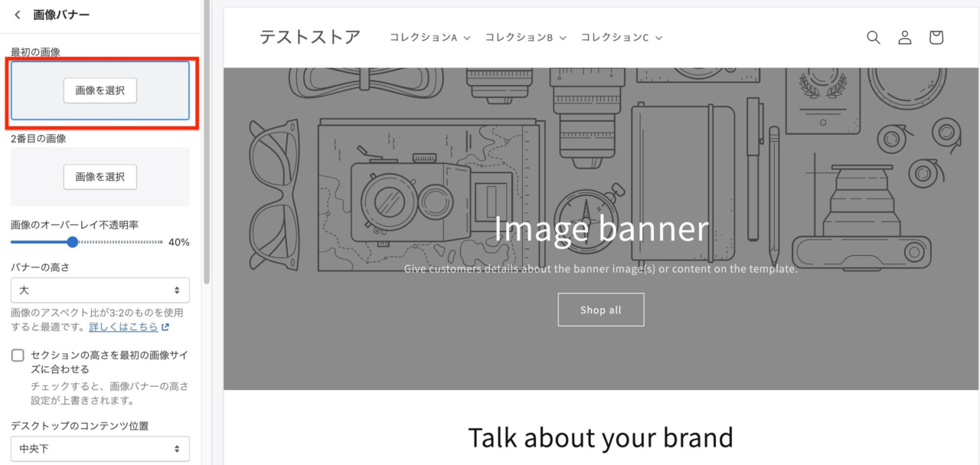This screenshot has height=465, width=980.
Task: Open デスクトップのコンテンツ位置 dropdown showing 中央下
Action: [x=100, y=449]
